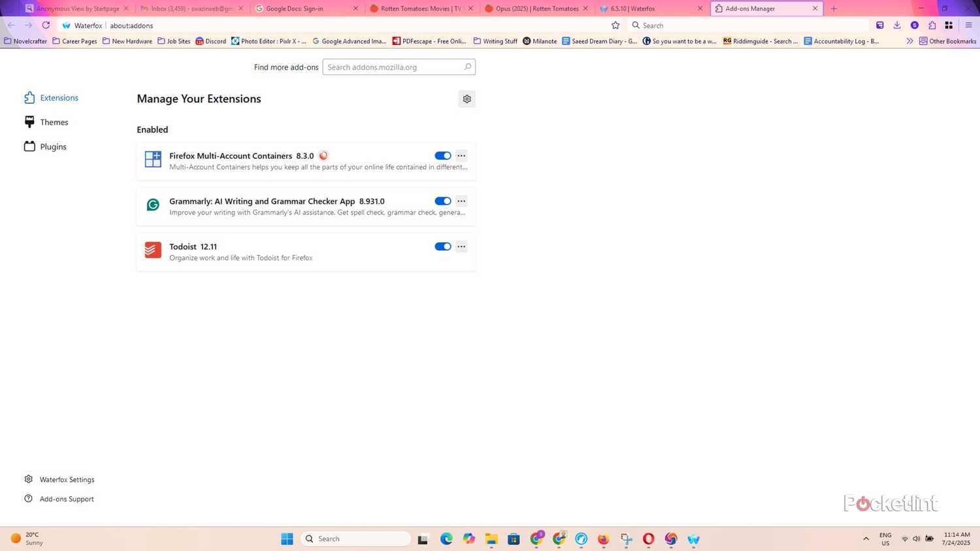Viewport: 980px width, 551px height.
Task: Select Plugins in the add-ons sidebar
Action: [46, 147]
